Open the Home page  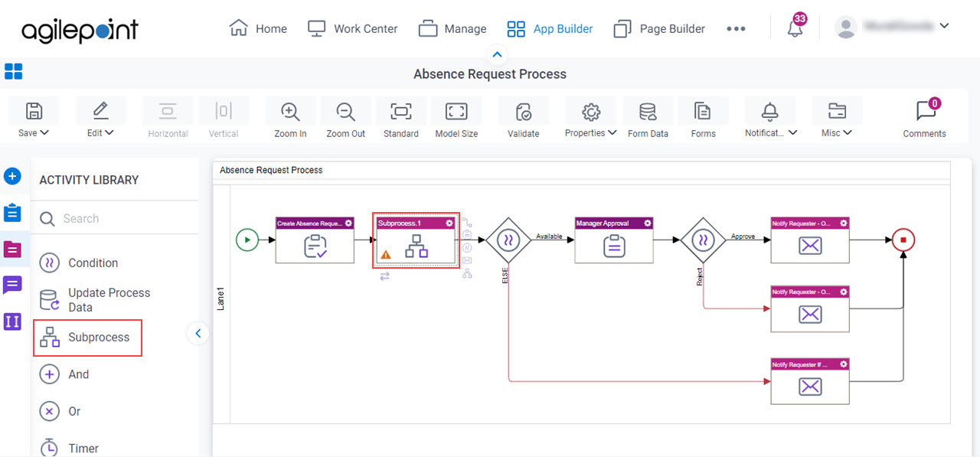tap(258, 28)
